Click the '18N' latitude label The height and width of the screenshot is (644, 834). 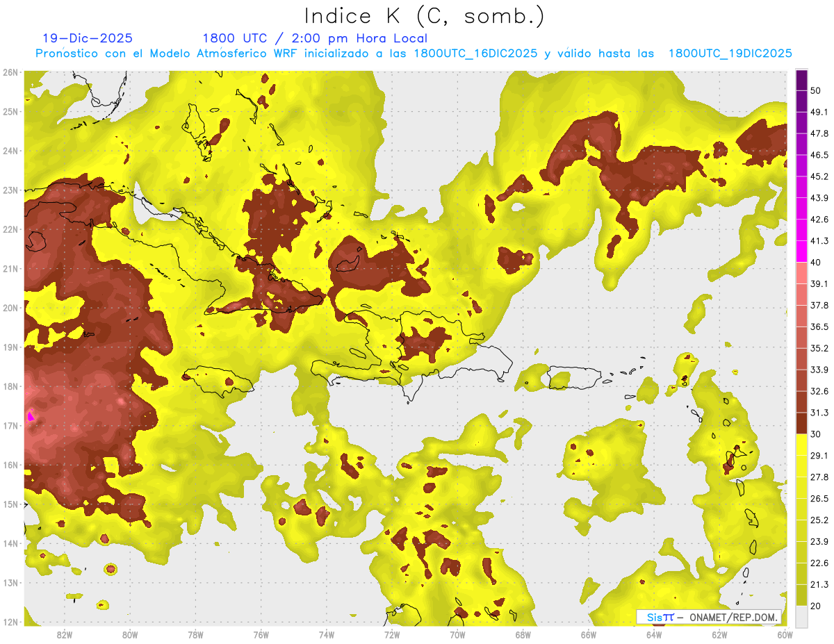click(10, 386)
